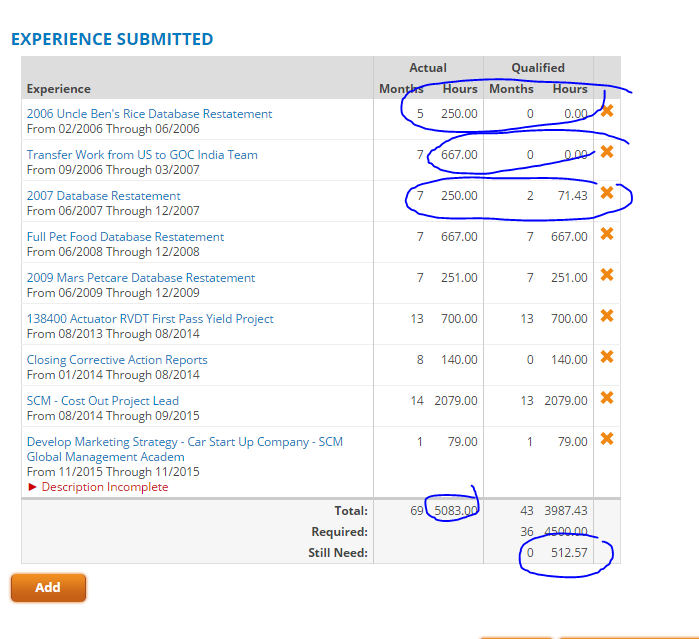Remove SCM - Cost Out Project Lead row

[607, 398]
